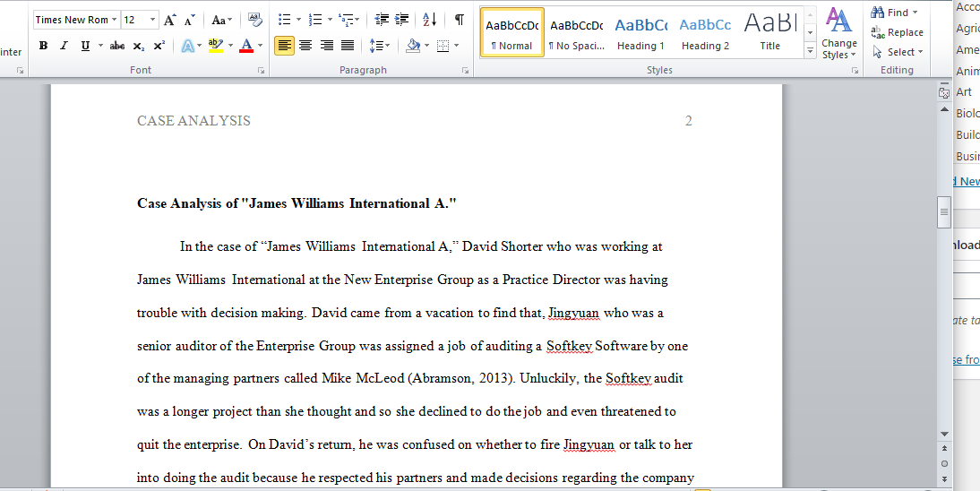
Task: Open Change Case options
Action: pyautogui.click(x=222, y=20)
